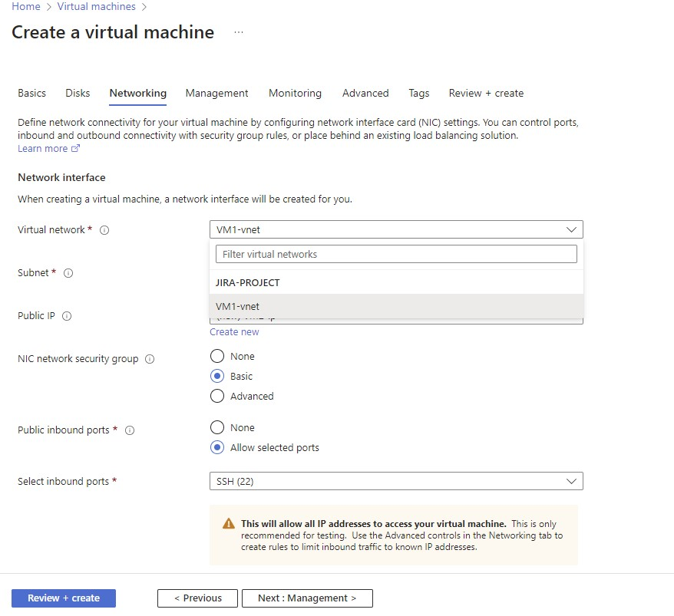The height and width of the screenshot is (616, 674).
Task: Click the Review + create button
Action: (63, 598)
